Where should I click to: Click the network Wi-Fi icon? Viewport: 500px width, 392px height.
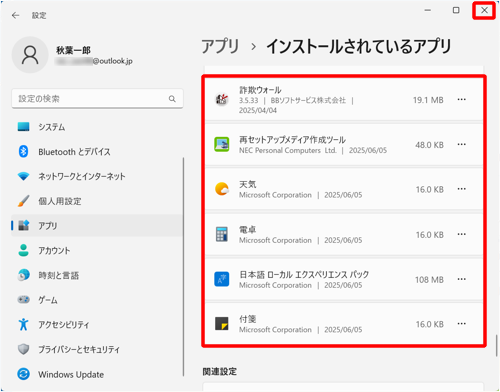(23, 176)
